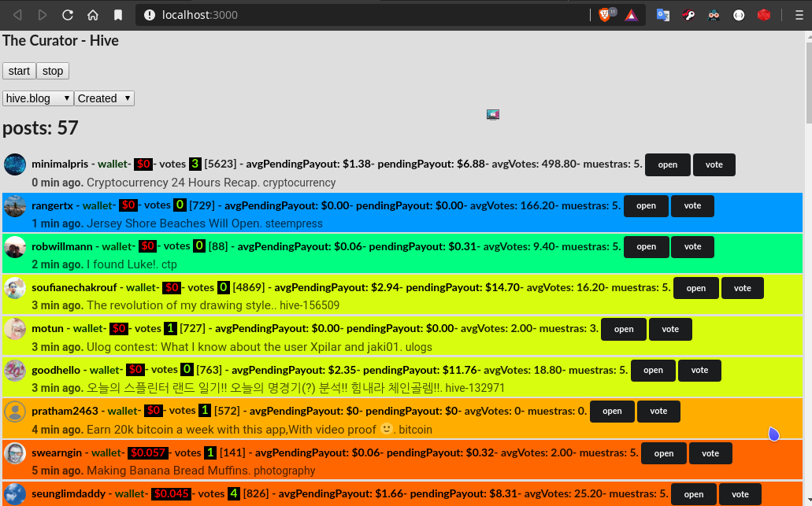
Task: Vote on the robwillmann post
Action: point(692,247)
